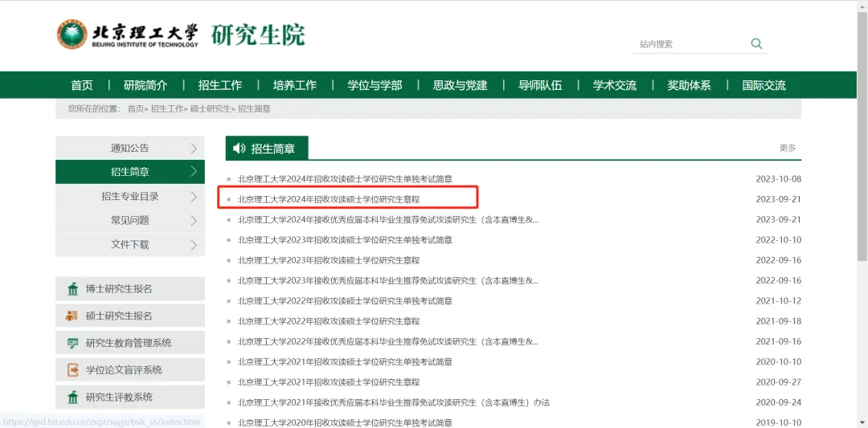Viewport: 868px width, 428px height.
Task: Open 2024年接收优秀应届本科毕业生推荐免试 article
Action: [x=387, y=219]
